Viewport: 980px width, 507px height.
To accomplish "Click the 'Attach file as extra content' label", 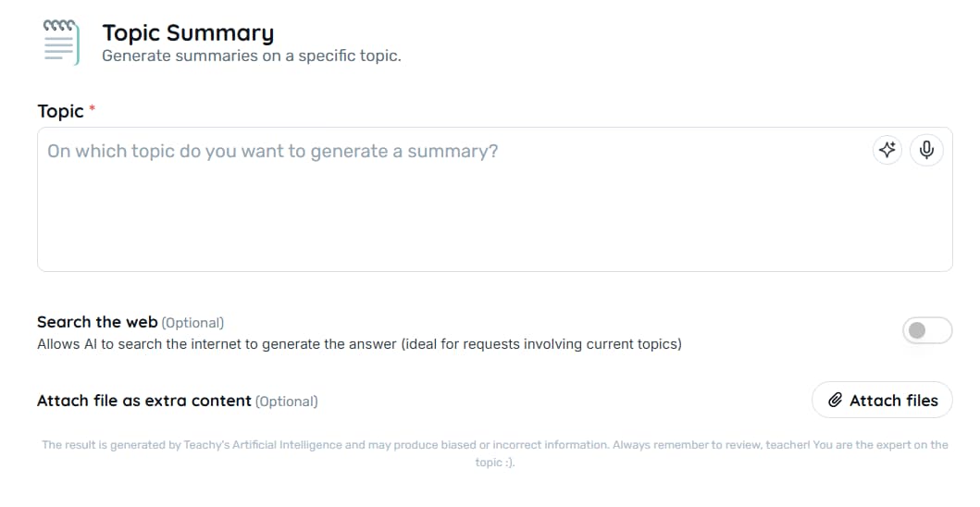I will pyautogui.click(x=143, y=401).
